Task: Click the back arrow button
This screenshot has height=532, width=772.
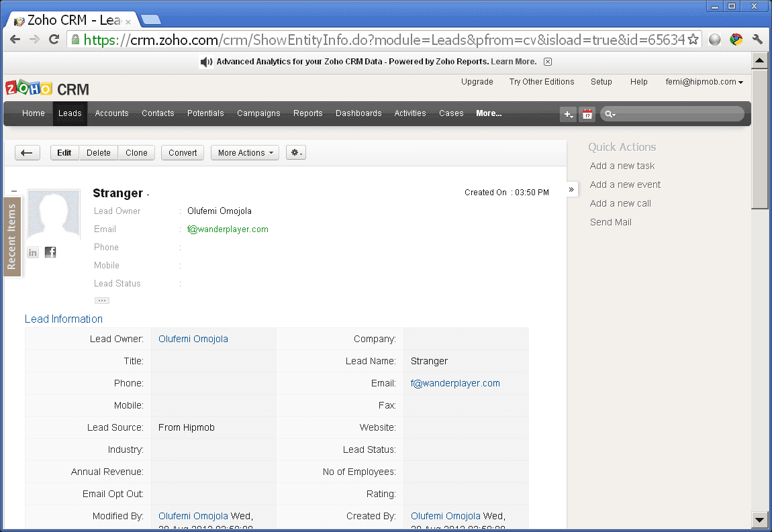Action: pyautogui.click(x=27, y=153)
